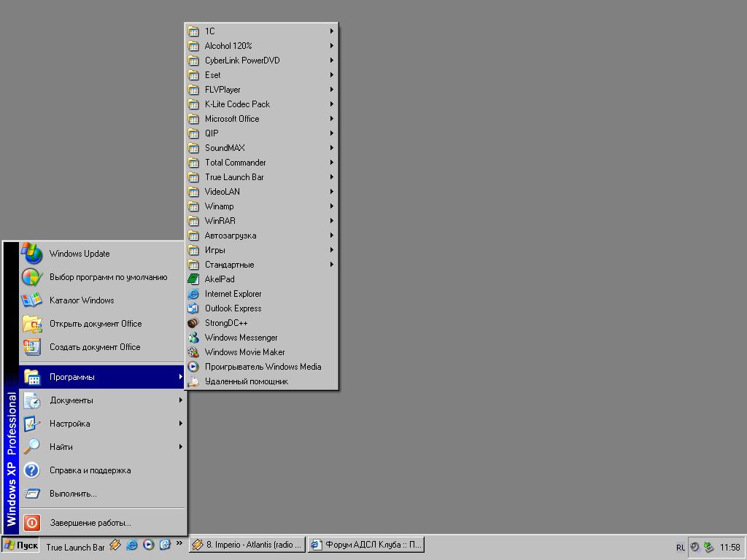747x560 pixels.
Task: Open the CyberLink PowerDVD menu entry
Action: 262,61
